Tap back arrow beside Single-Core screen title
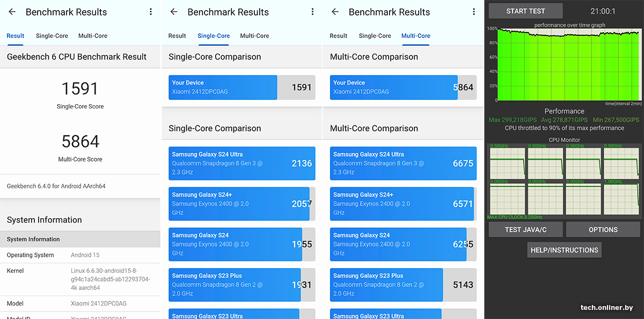The image size is (644, 319). (x=174, y=12)
